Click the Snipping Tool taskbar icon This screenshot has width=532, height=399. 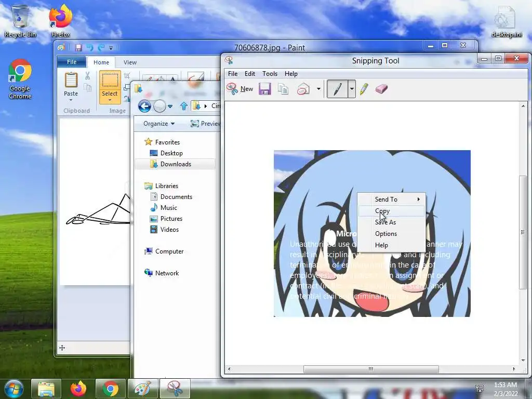click(x=175, y=389)
